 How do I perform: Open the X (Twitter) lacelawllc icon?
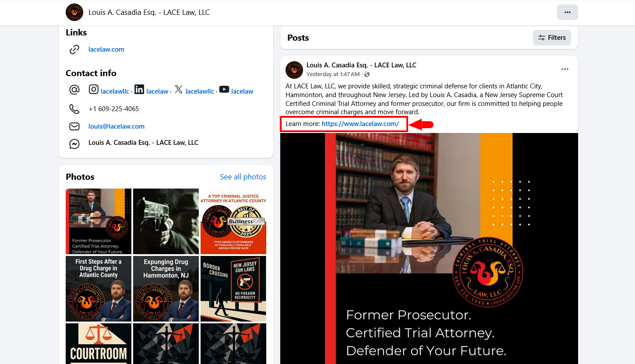click(178, 89)
